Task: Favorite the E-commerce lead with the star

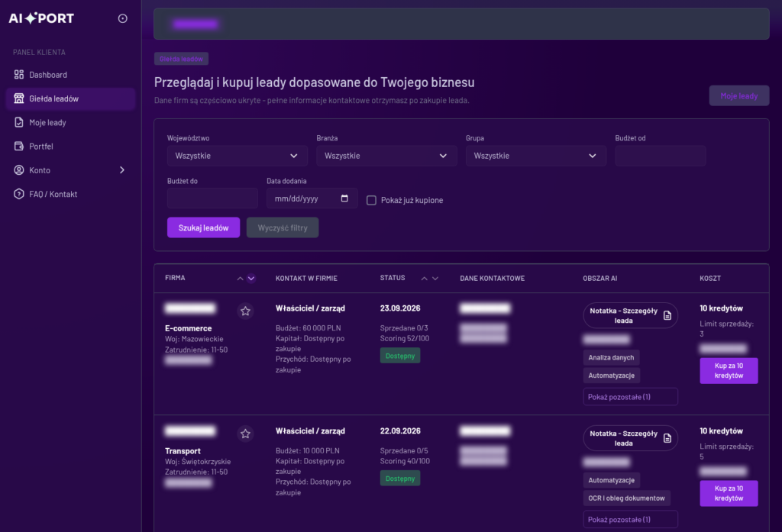Action: coord(245,311)
